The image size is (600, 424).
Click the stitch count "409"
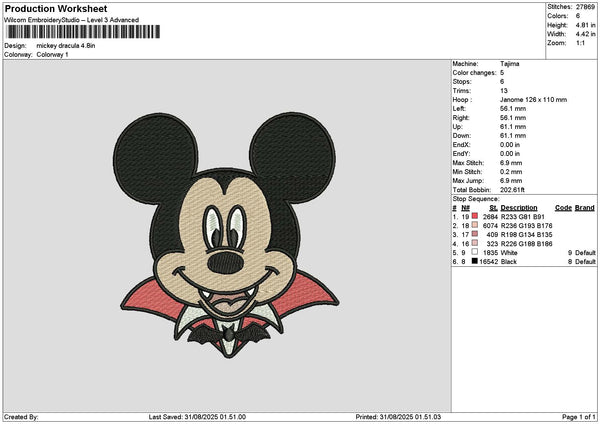[492, 235]
